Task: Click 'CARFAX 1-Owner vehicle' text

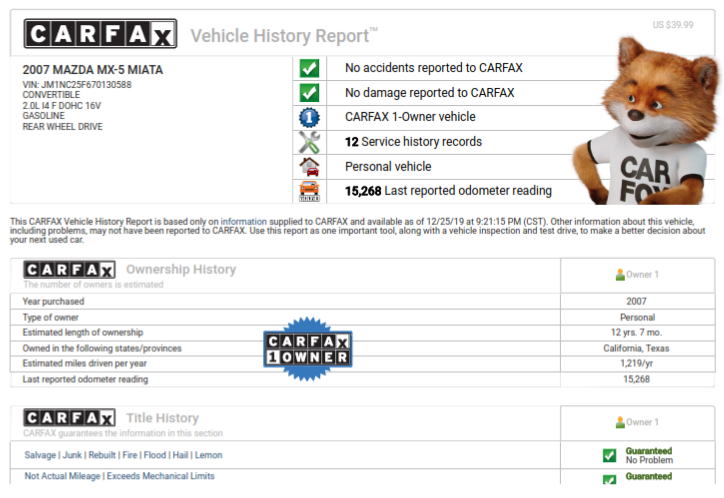Action: click(410, 117)
